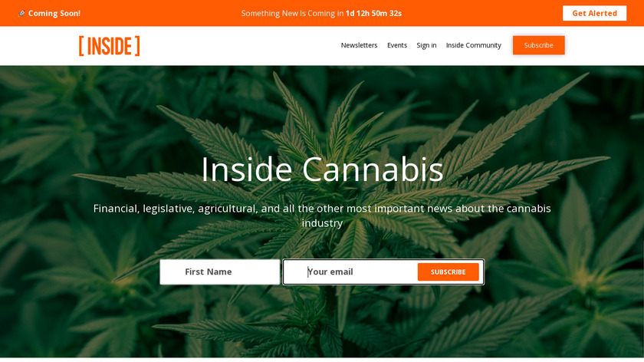Click the rocket icon beside Coming Soon
This screenshot has width=644, height=362.
click(21, 14)
